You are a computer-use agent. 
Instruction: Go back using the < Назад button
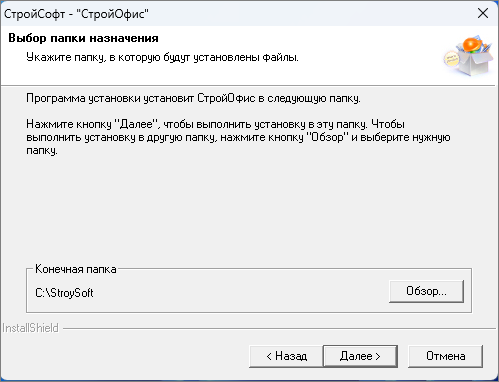286,356
